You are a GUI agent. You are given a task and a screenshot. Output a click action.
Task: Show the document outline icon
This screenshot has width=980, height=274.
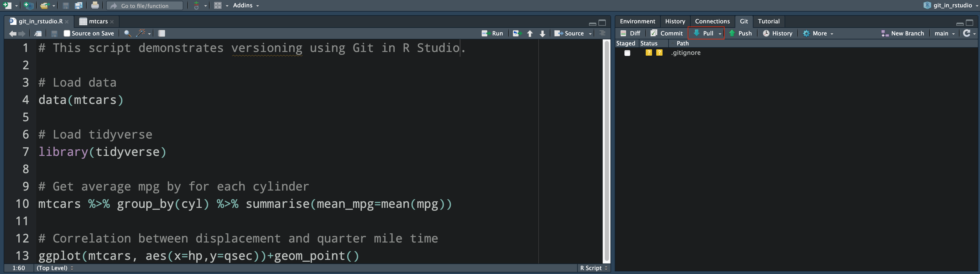[x=602, y=33]
